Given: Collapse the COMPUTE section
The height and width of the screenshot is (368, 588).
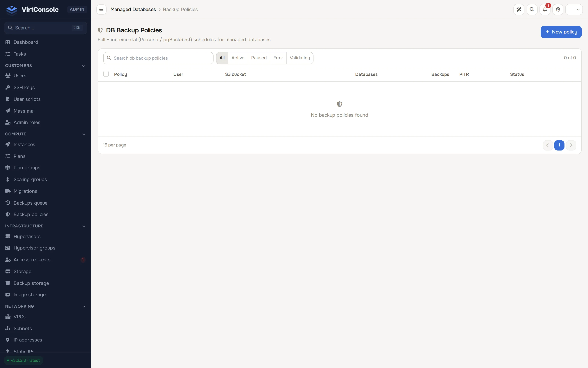Looking at the screenshot, I should 45,134.
